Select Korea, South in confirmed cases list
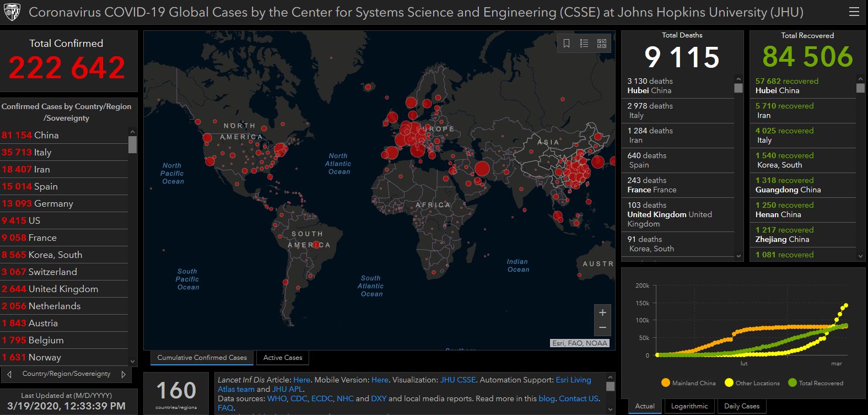The width and height of the screenshot is (868, 415). pos(64,255)
